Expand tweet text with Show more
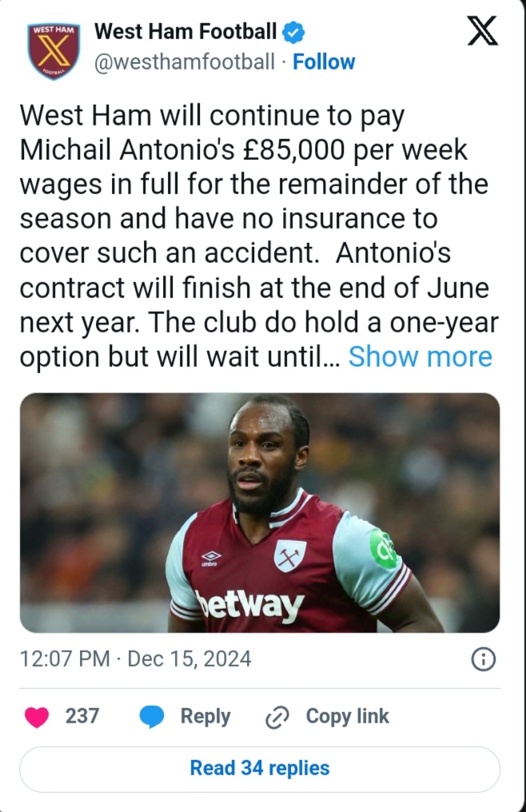 420,356
